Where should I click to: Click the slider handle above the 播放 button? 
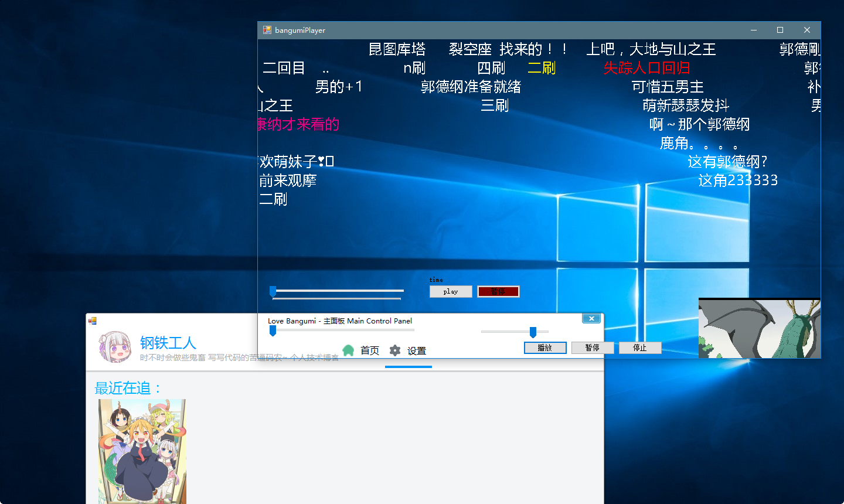pyautogui.click(x=533, y=332)
